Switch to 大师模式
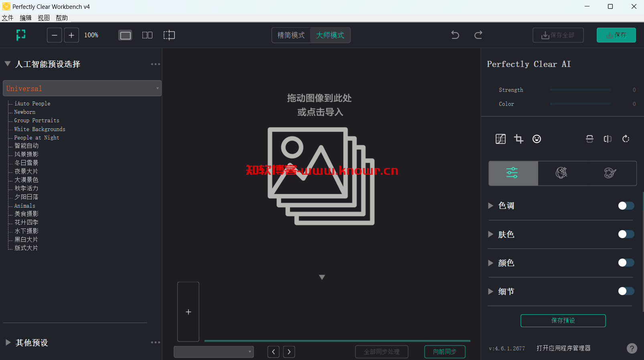Image resolution: width=644 pixels, height=360 pixels. 330,35
